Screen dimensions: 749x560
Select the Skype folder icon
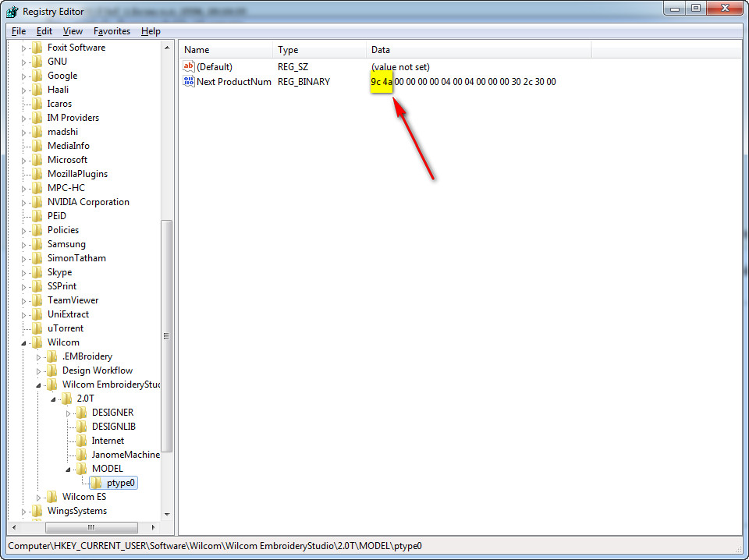click(x=37, y=272)
